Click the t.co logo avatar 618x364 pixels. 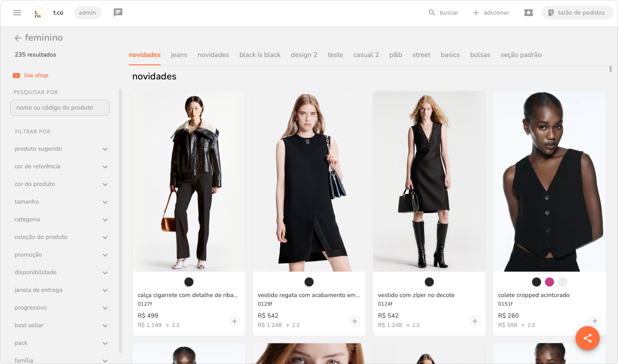tap(38, 13)
